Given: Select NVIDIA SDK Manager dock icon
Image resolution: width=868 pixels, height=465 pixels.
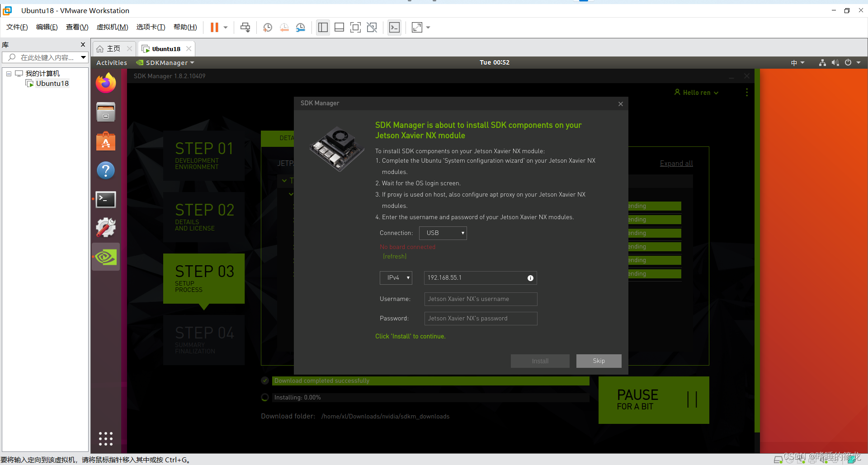Looking at the screenshot, I should click(x=106, y=257).
